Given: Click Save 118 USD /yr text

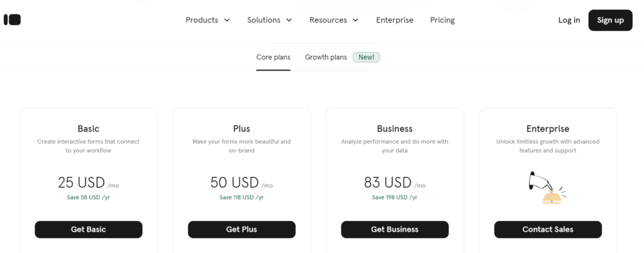Looking at the screenshot, I should click(x=241, y=197).
